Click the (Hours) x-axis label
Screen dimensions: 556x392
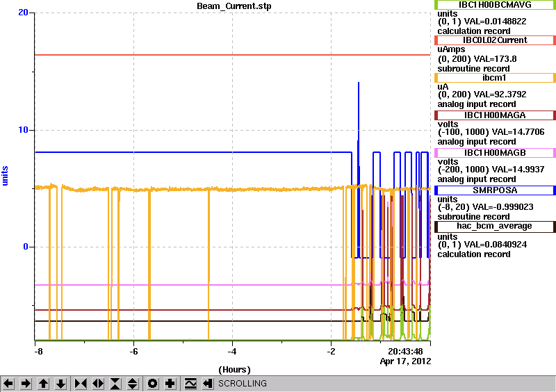click(x=234, y=370)
